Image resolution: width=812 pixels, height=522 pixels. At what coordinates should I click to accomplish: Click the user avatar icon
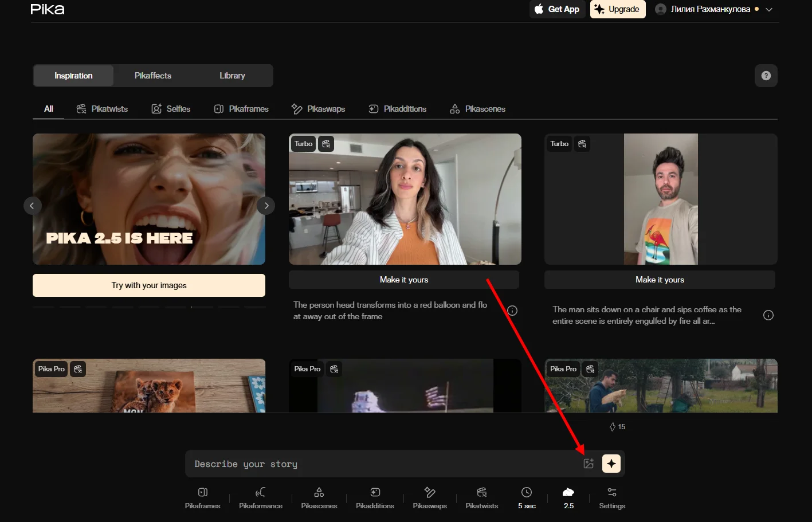point(661,9)
